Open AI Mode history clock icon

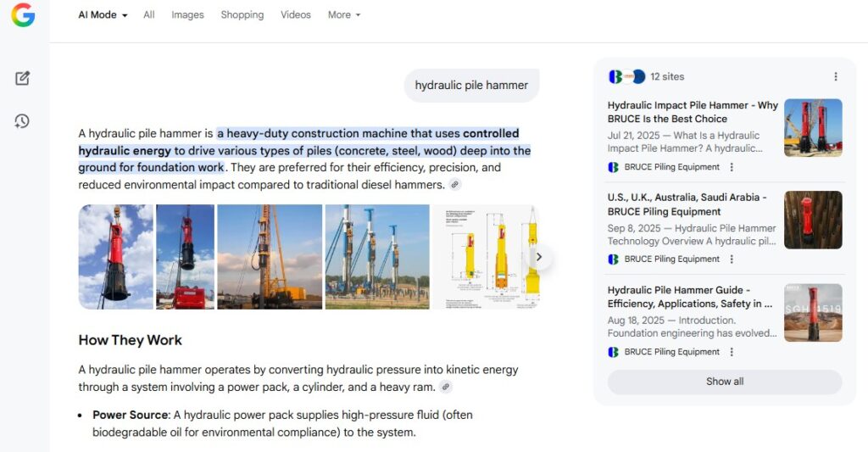(x=23, y=121)
